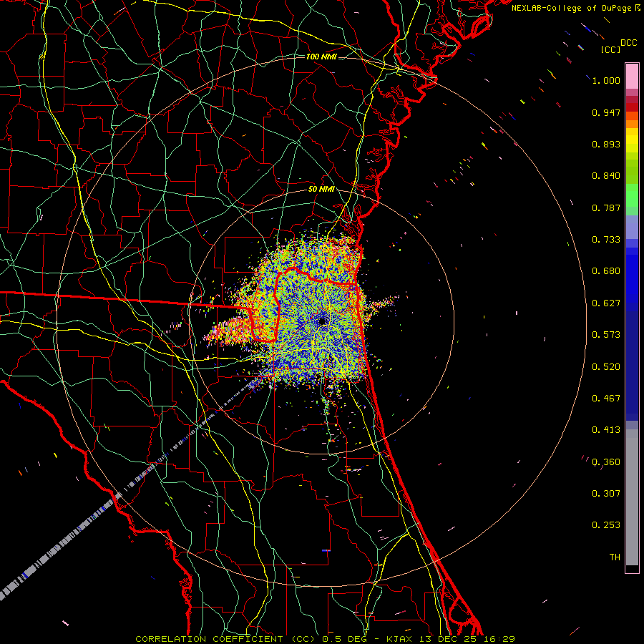Click the [CC] units label
The height and width of the screenshot is (644, 644).
(x=610, y=49)
